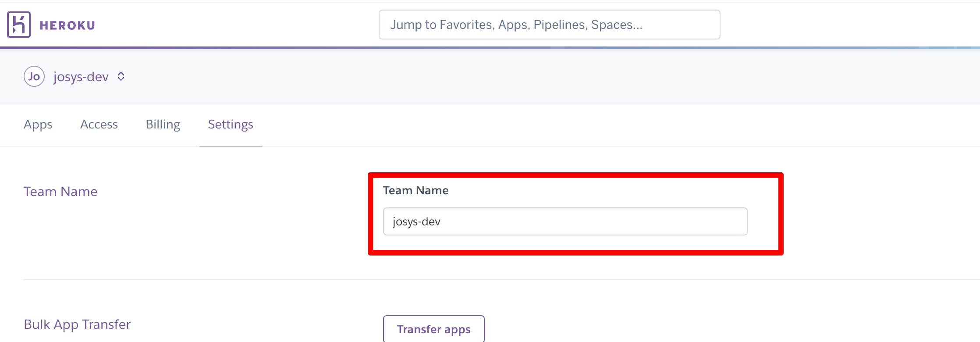This screenshot has width=980, height=342.
Task: Switch to the Access tab
Action: (99, 125)
